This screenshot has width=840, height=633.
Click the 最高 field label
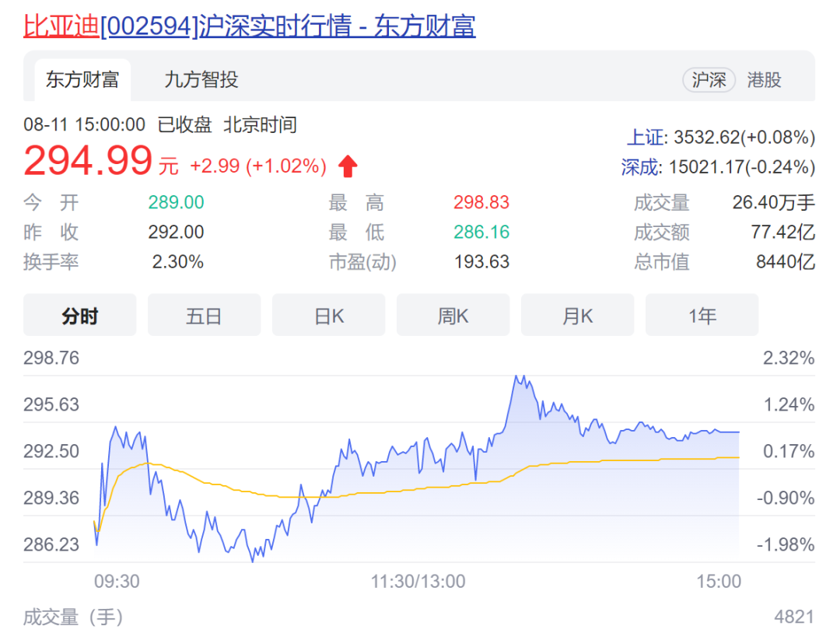pos(356,202)
